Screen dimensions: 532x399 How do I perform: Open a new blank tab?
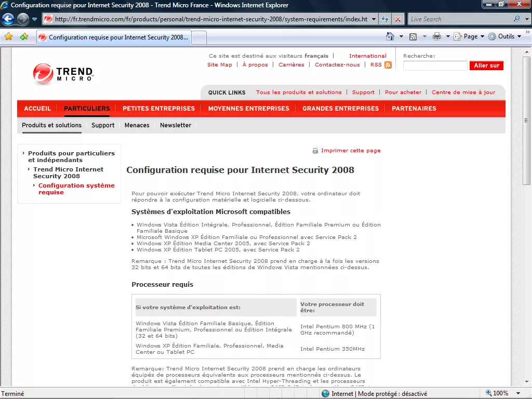199,37
